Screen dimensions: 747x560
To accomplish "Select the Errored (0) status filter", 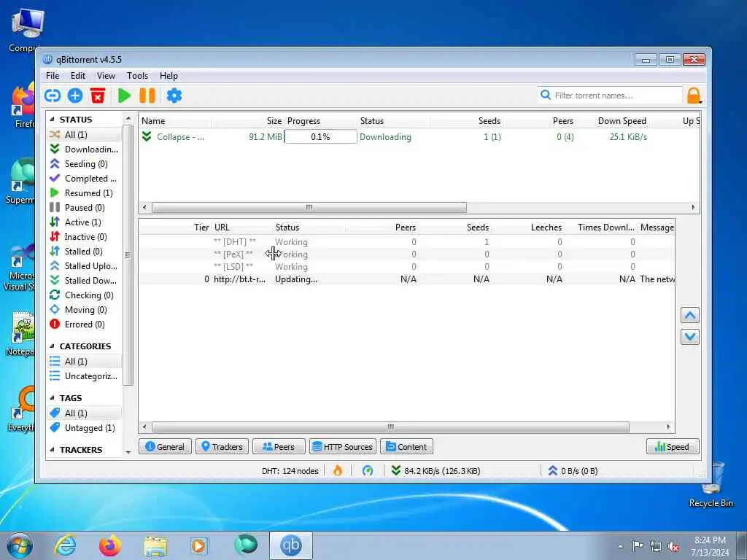I will click(84, 324).
